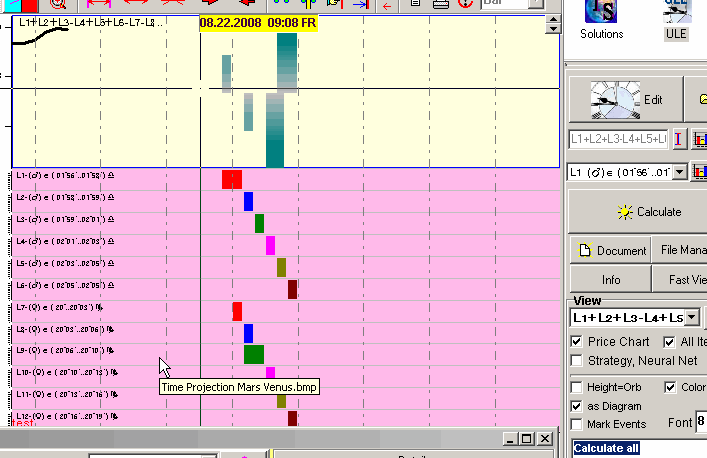Click the L1+L2+L3-L4 formula input field
This screenshot has width=707, height=458.
click(x=617, y=139)
